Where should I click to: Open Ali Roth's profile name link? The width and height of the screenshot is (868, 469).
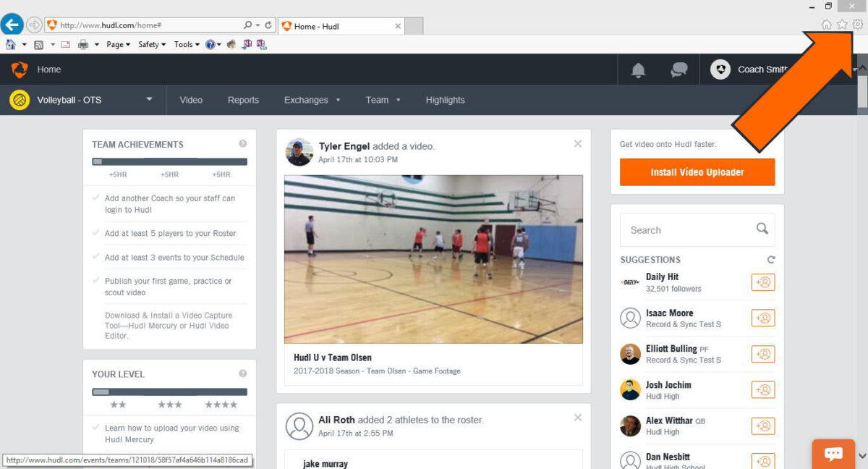tap(336, 420)
